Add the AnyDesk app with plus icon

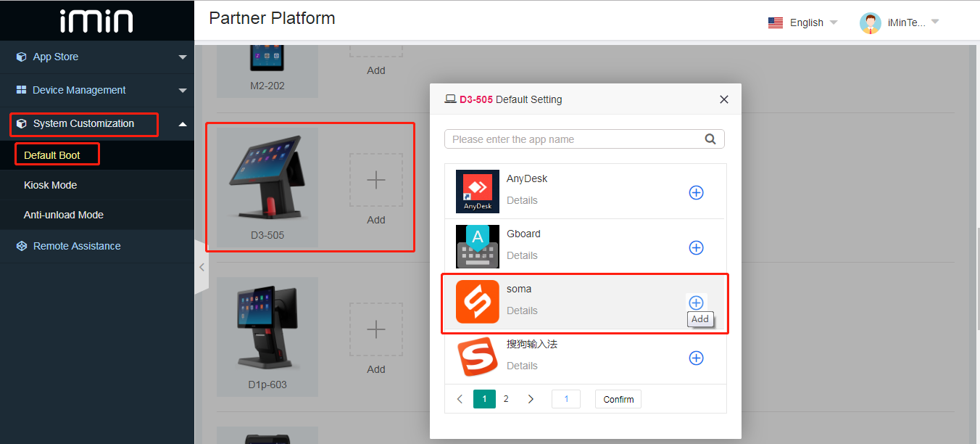[x=696, y=192]
